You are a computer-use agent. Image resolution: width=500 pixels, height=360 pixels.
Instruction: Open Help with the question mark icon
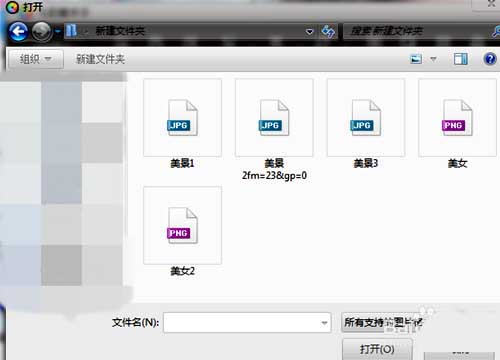(x=490, y=59)
